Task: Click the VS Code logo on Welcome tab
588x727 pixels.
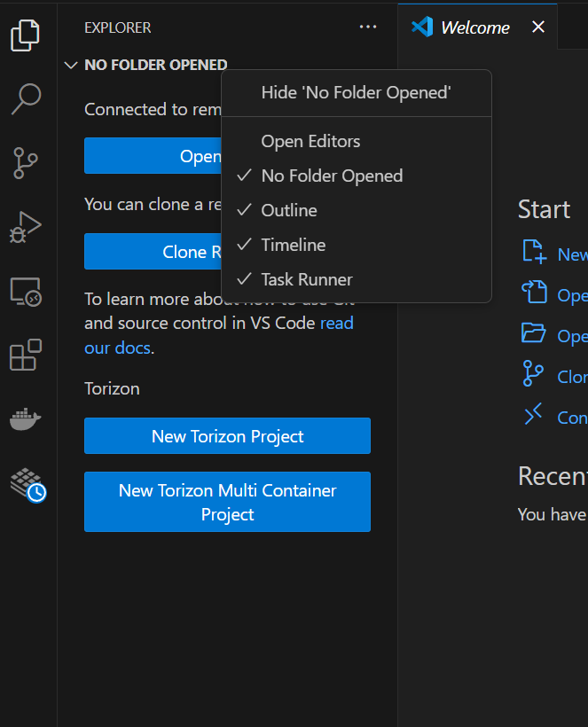Action: 422,27
